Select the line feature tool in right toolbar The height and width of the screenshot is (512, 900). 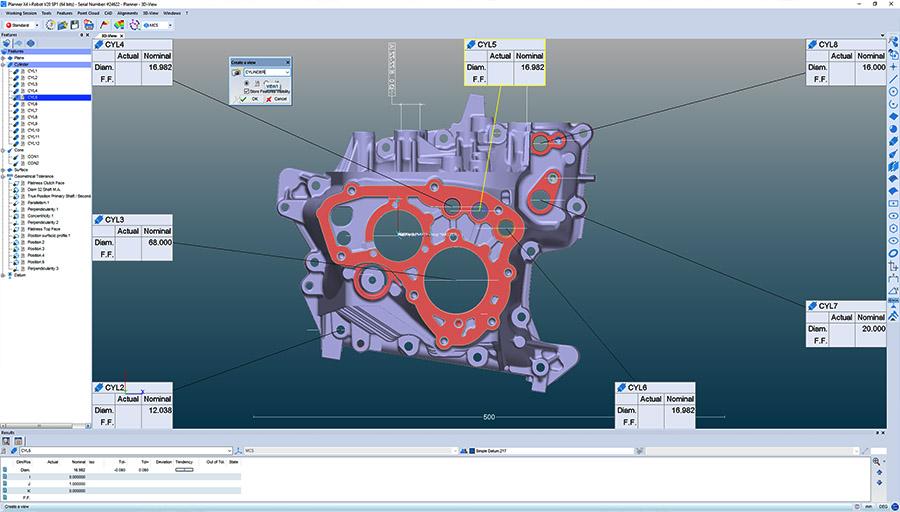coord(892,79)
